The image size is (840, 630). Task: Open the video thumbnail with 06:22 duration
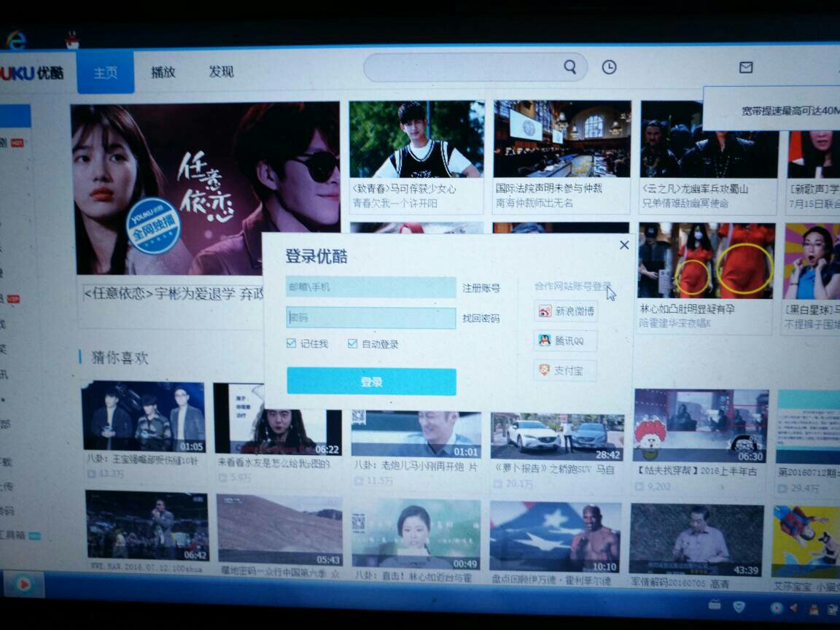pos(278,419)
